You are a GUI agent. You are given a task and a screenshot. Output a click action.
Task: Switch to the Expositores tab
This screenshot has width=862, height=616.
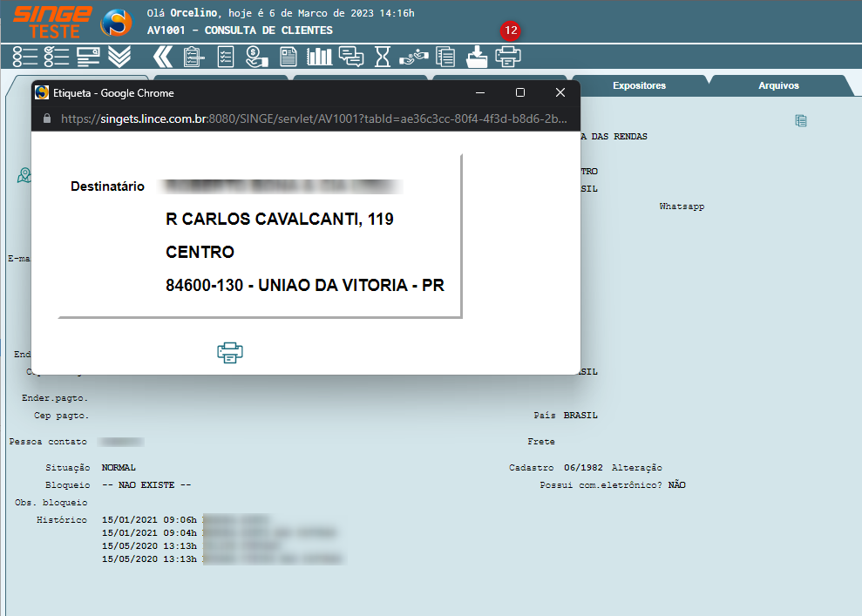pos(639,85)
